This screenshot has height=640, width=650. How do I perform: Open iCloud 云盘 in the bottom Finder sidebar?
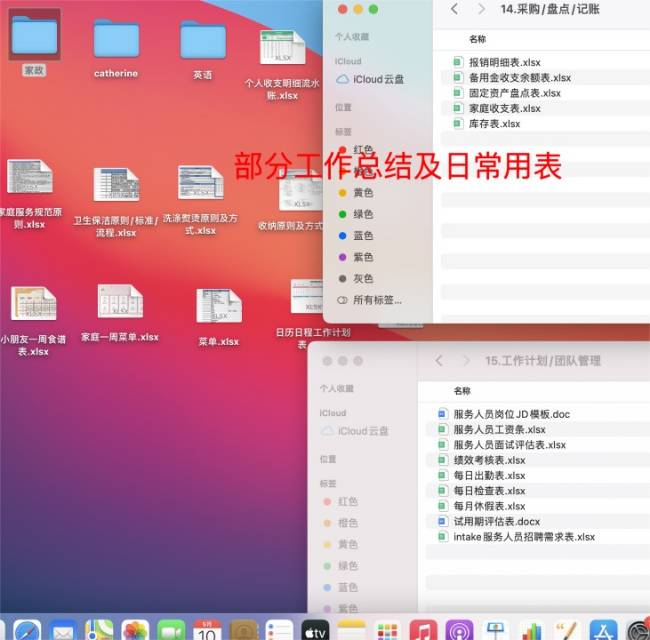point(355,431)
